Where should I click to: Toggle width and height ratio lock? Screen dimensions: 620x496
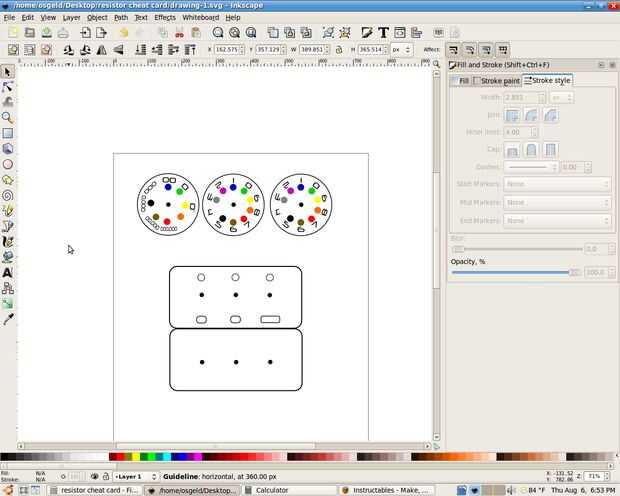tap(339, 50)
